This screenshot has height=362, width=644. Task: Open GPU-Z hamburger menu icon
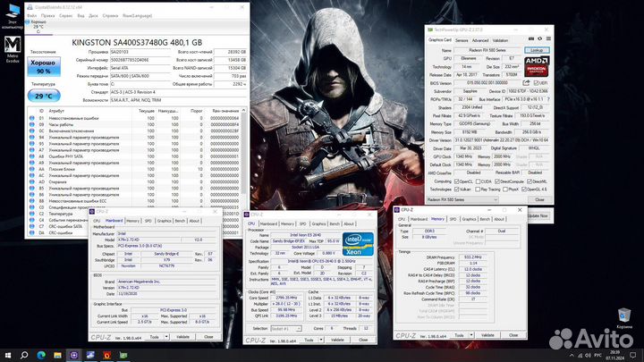point(548,39)
